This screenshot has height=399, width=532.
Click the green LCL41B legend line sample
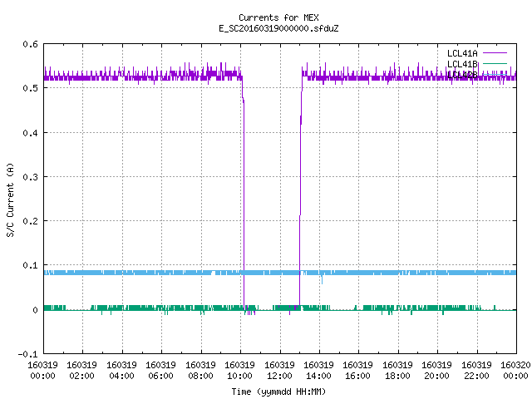(495, 63)
